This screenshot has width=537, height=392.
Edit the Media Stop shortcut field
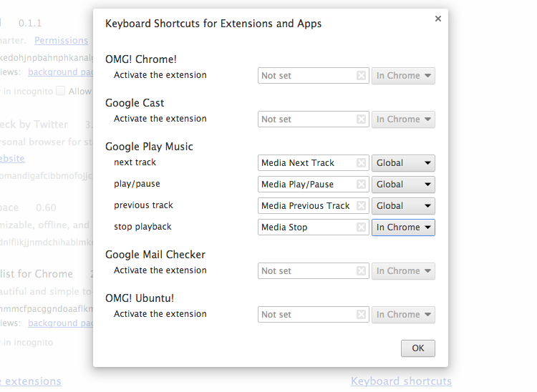click(306, 227)
